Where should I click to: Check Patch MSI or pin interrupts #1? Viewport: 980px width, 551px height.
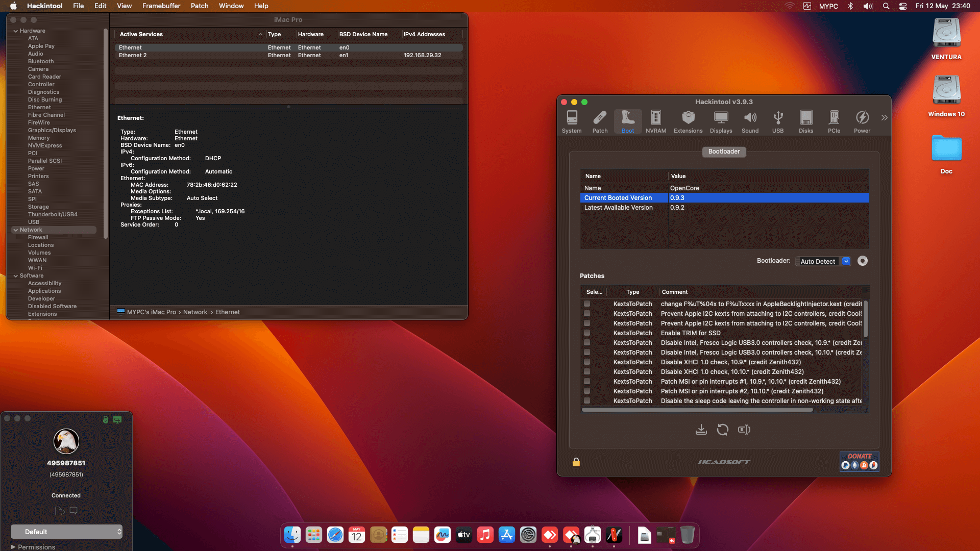click(587, 382)
